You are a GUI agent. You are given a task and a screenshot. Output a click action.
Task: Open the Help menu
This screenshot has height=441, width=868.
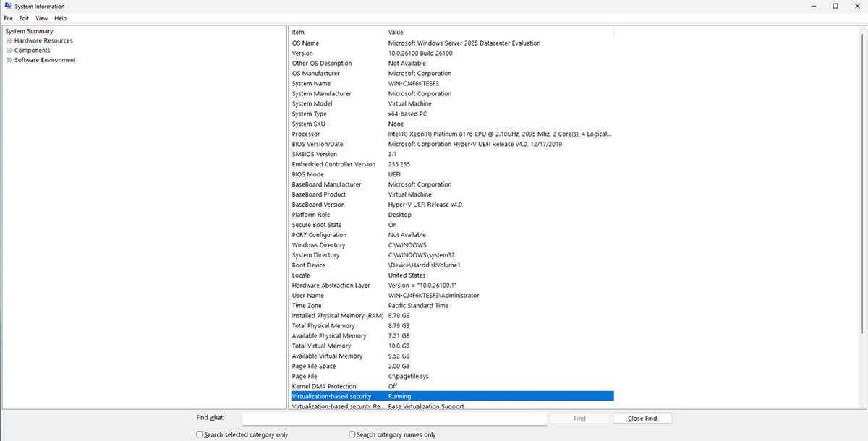pos(59,18)
